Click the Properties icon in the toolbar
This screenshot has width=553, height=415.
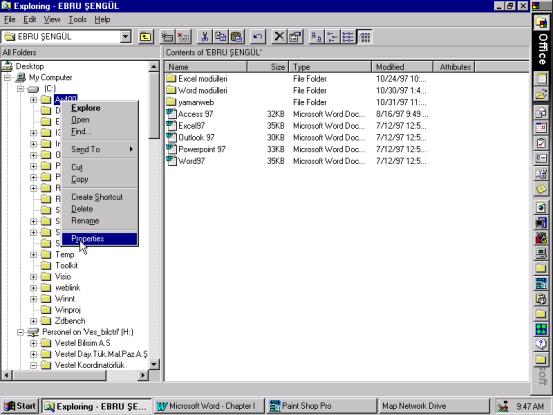tap(295, 37)
